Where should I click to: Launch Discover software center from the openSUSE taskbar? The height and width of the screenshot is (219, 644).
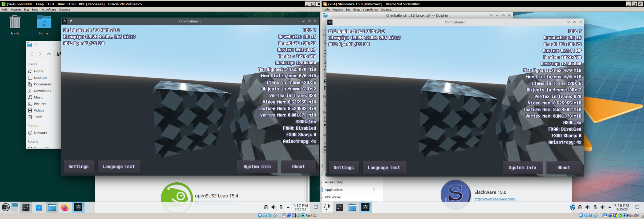(39, 207)
